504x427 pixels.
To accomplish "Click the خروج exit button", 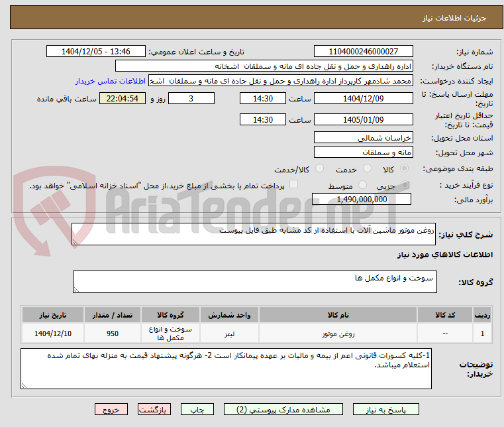I will [x=111, y=410].
